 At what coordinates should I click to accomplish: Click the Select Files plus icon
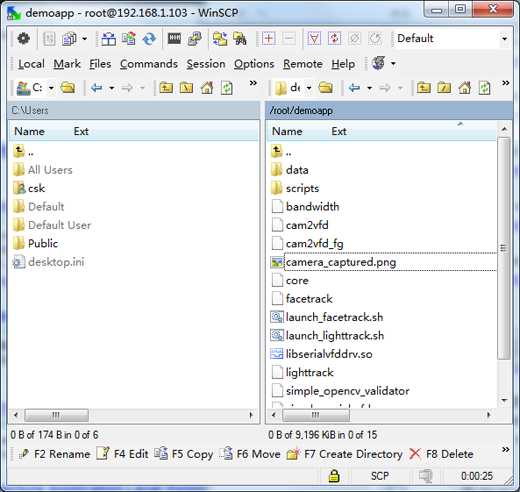pyautogui.click(x=269, y=39)
